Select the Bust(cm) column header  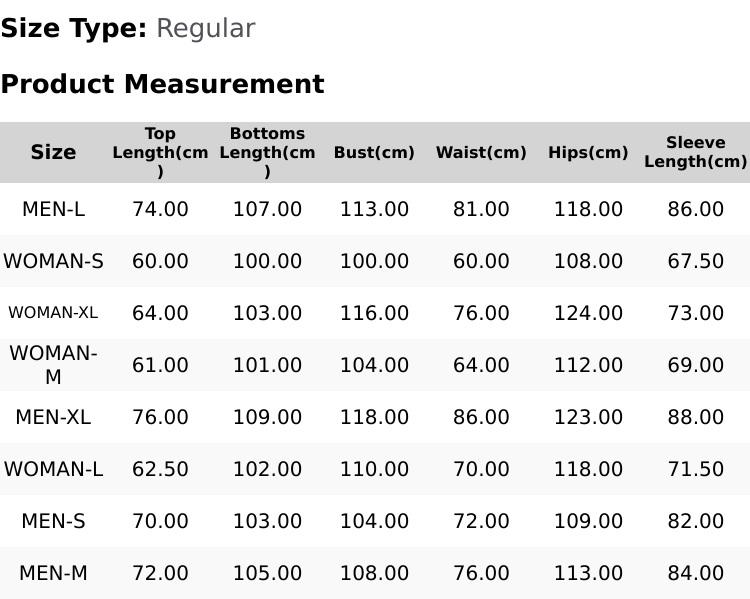pyautogui.click(x=374, y=152)
